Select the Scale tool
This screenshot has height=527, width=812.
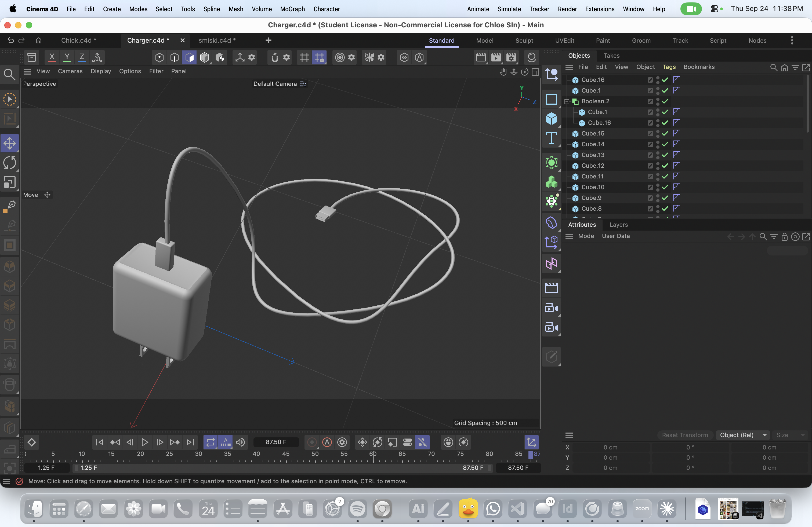pyautogui.click(x=10, y=182)
